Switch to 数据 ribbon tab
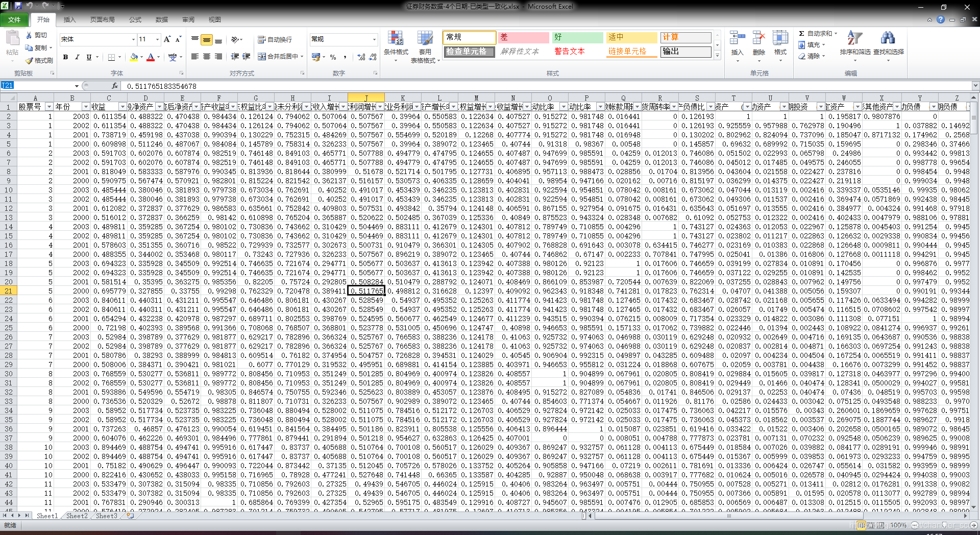Image resolution: width=980 pixels, height=535 pixels. tap(162, 19)
